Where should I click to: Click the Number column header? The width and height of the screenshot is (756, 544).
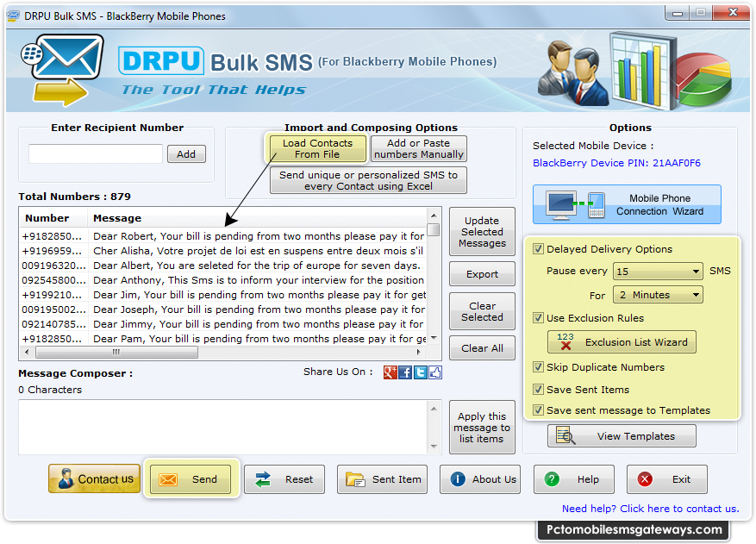(x=53, y=218)
